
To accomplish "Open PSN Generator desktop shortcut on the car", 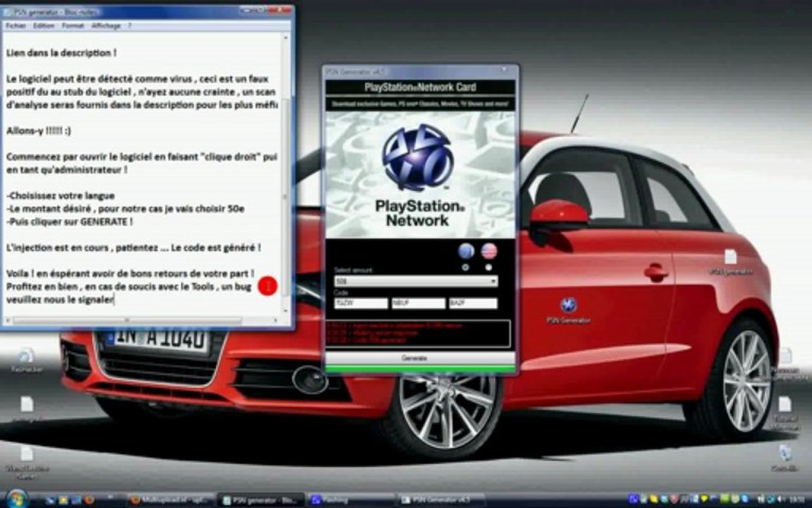I will point(568,310).
